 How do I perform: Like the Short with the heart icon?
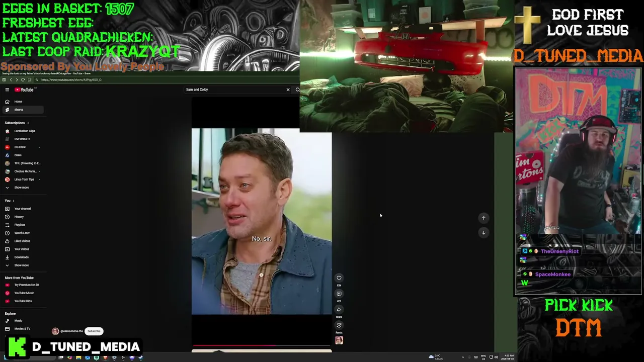(339, 278)
